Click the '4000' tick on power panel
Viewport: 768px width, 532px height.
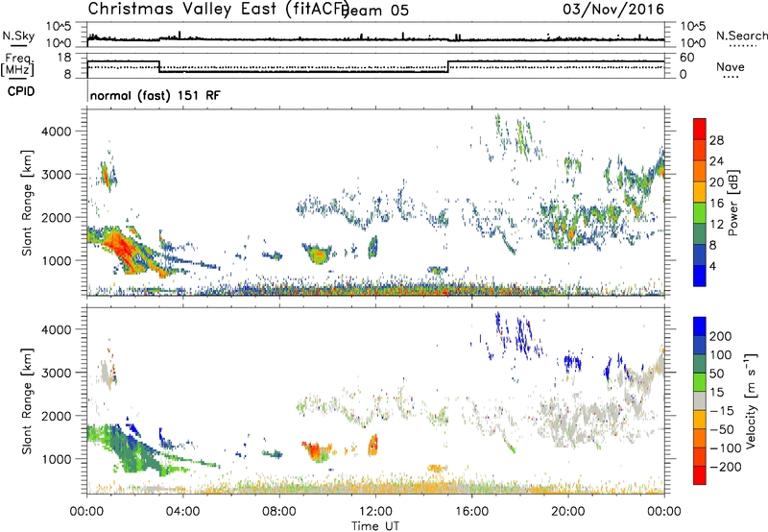click(56, 132)
